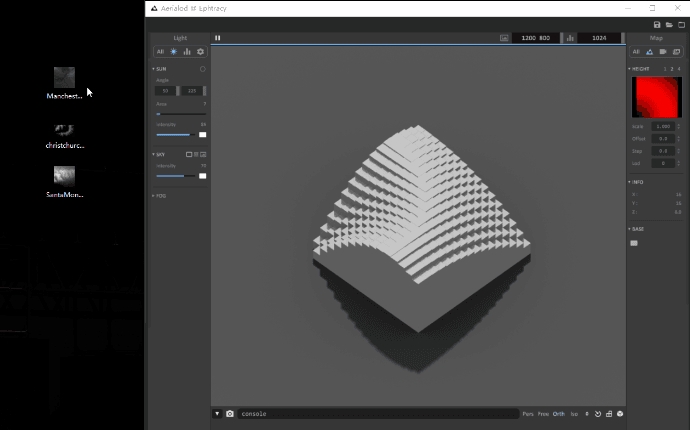The height and width of the screenshot is (430, 690).
Task: Show All in the Map panel
Action: click(x=636, y=51)
